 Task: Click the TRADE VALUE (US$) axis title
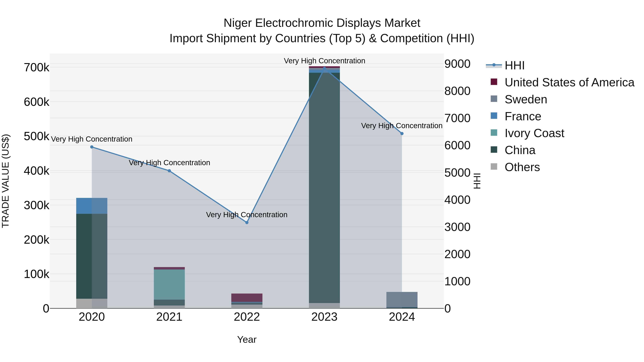pos(6,181)
